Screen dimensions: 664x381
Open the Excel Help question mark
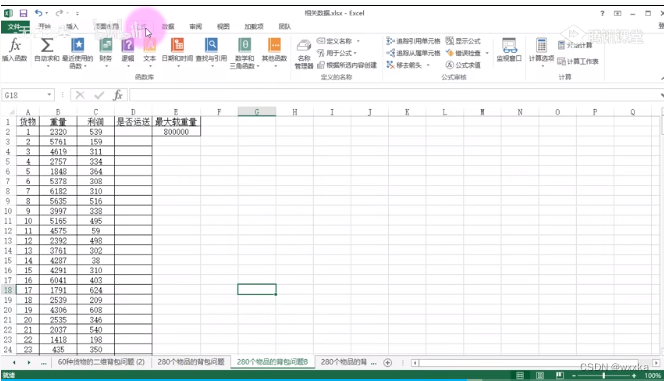[602, 14]
